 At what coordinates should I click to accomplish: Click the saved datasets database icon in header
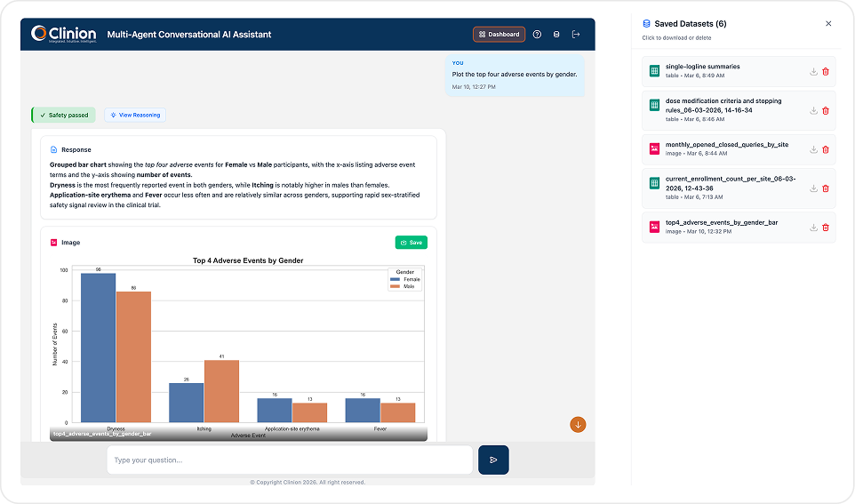click(x=556, y=35)
